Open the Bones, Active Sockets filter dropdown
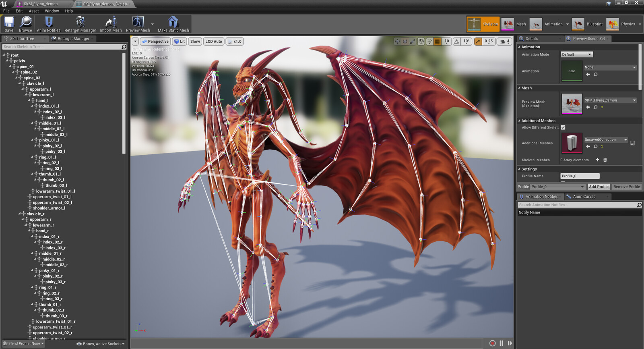This screenshot has height=349, width=644. click(x=101, y=344)
